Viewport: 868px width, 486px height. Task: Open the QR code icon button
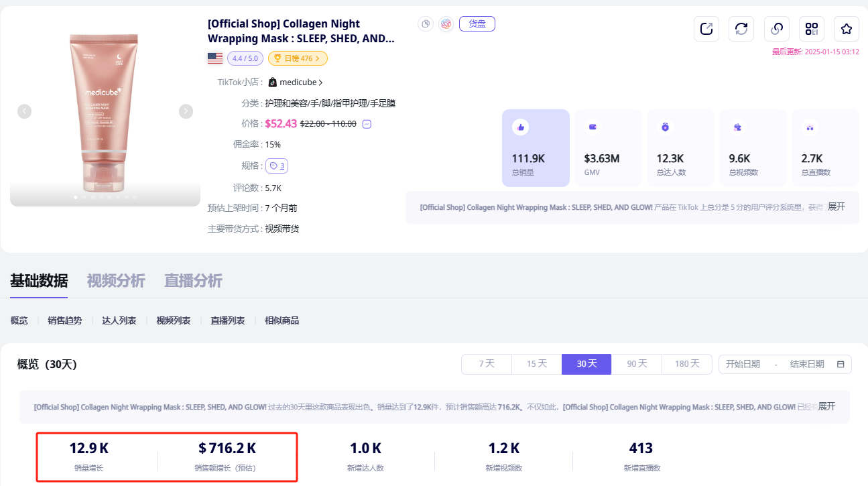point(812,29)
